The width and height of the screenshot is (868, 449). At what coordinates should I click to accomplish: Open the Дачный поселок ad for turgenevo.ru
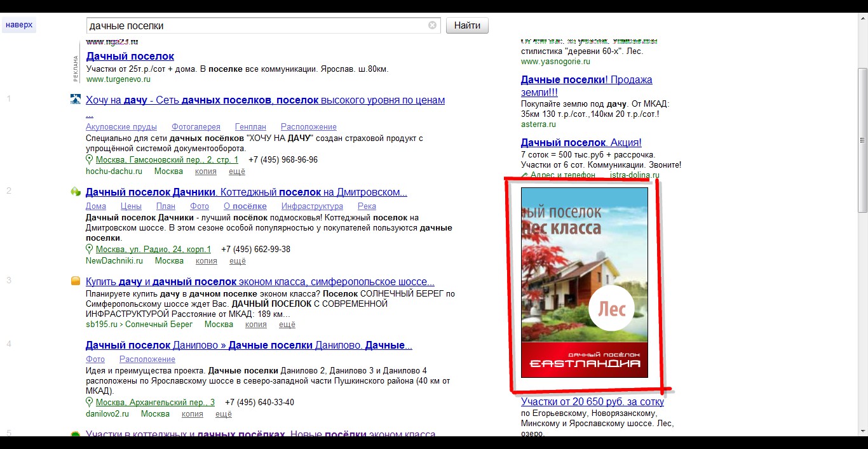click(130, 56)
